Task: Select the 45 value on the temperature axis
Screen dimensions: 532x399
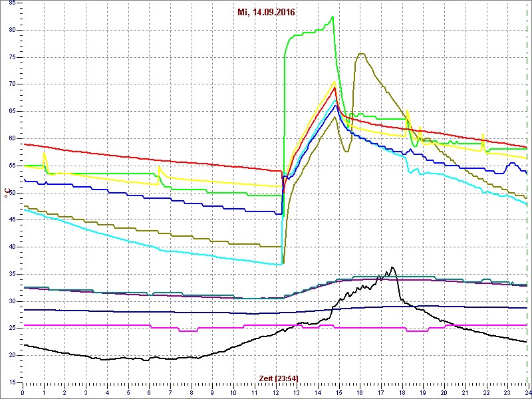Action: coord(11,220)
